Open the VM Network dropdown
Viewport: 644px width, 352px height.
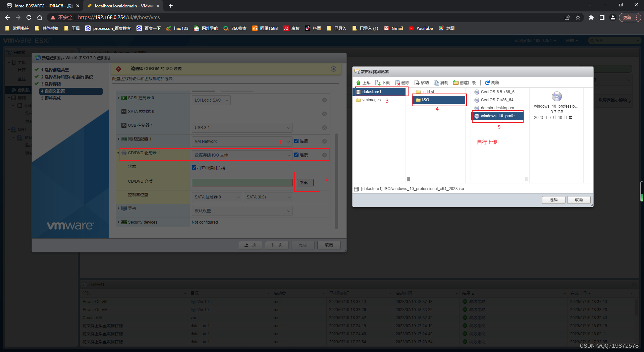[242, 141]
